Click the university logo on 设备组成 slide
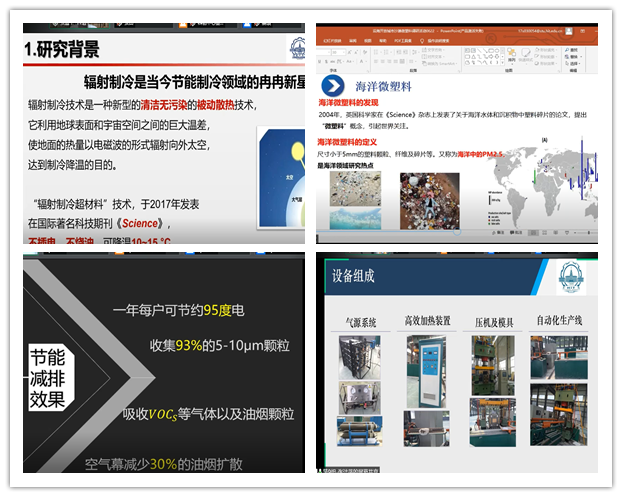Viewport: 622px width, 497px height. coord(571,277)
